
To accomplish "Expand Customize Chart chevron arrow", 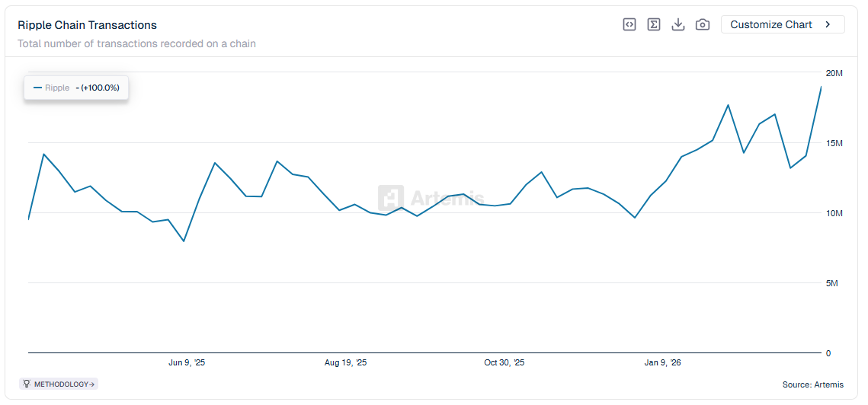I will 828,24.
